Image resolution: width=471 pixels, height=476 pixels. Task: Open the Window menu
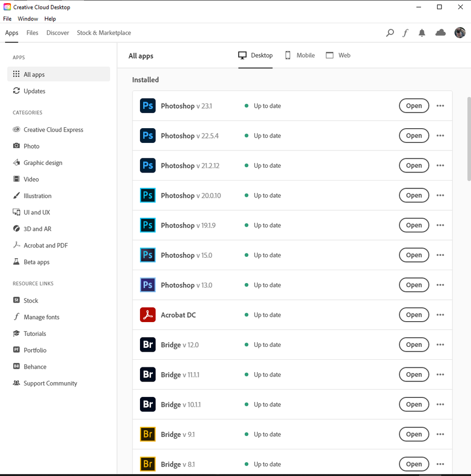[28, 19]
